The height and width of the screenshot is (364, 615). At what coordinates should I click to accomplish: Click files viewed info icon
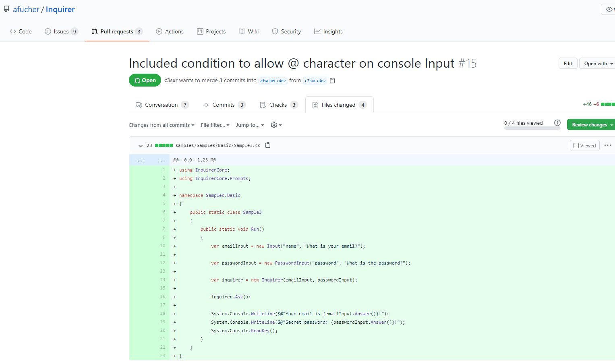click(557, 123)
